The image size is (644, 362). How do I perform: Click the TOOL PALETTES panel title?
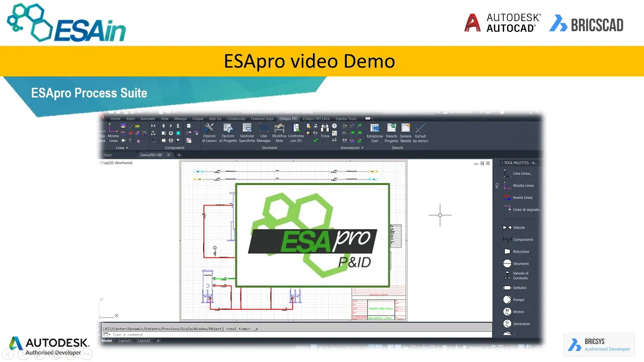click(520, 163)
